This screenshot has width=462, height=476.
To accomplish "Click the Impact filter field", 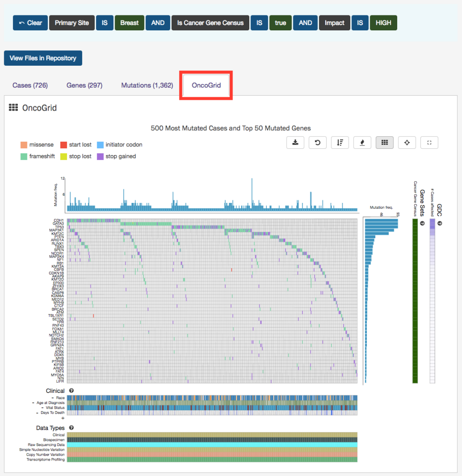I will (x=334, y=23).
